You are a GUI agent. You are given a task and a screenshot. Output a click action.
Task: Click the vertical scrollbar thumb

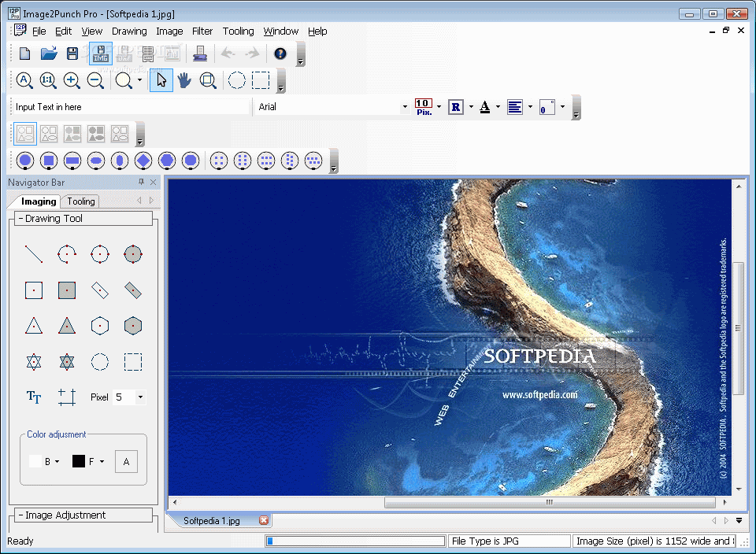coord(738,329)
